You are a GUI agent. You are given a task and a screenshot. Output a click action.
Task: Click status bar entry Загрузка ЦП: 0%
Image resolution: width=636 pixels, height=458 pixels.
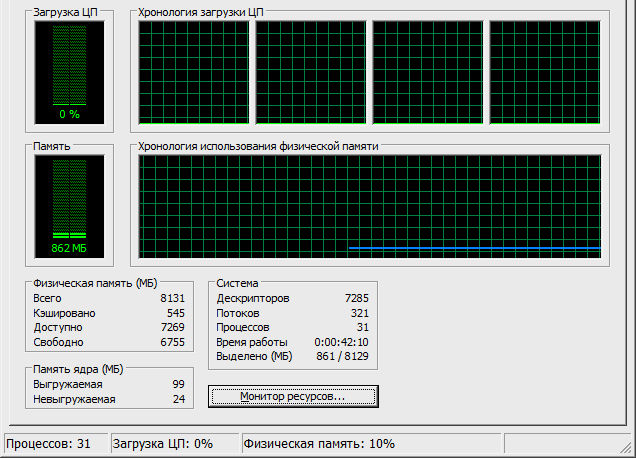click(x=163, y=443)
